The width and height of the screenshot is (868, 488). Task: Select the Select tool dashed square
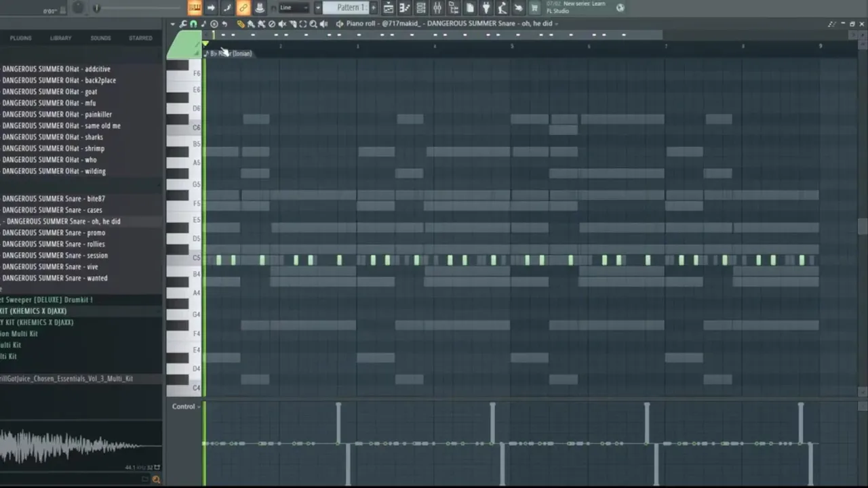click(x=303, y=24)
